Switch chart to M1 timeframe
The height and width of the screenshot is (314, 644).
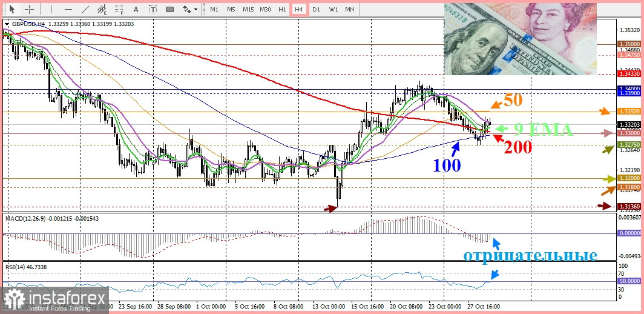click(x=214, y=9)
